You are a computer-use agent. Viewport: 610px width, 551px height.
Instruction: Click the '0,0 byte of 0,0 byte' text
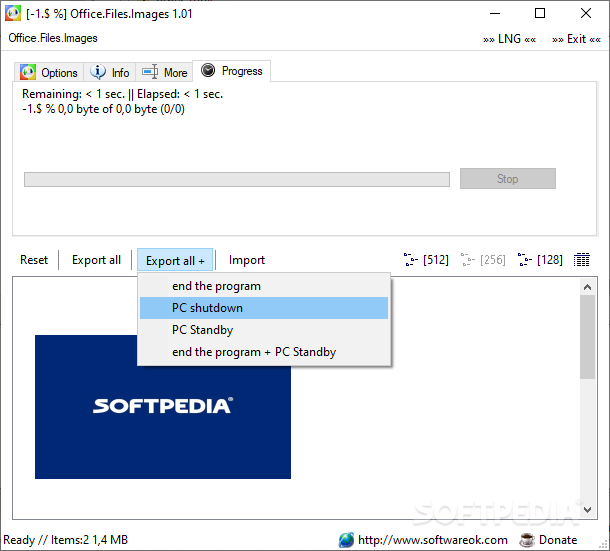(107, 109)
